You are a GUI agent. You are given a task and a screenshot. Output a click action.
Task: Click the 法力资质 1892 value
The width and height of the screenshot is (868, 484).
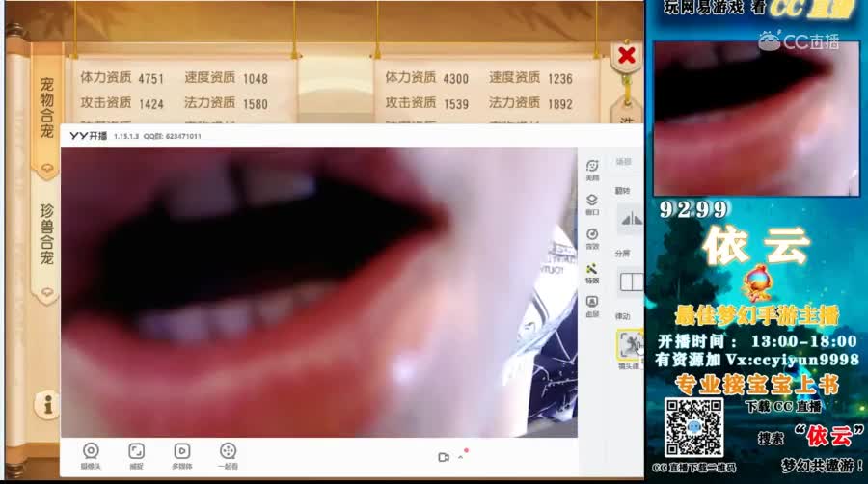pos(560,104)
